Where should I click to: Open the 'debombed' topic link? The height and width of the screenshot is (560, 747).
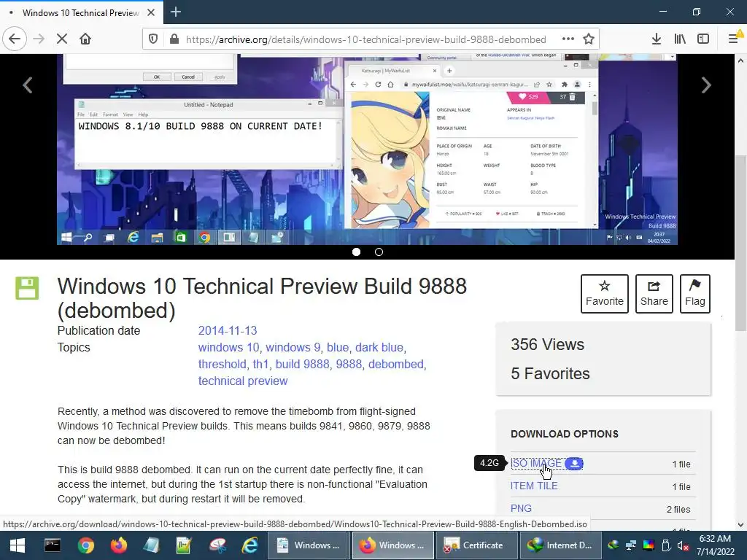pyautogui.click(x=396, y=365)
